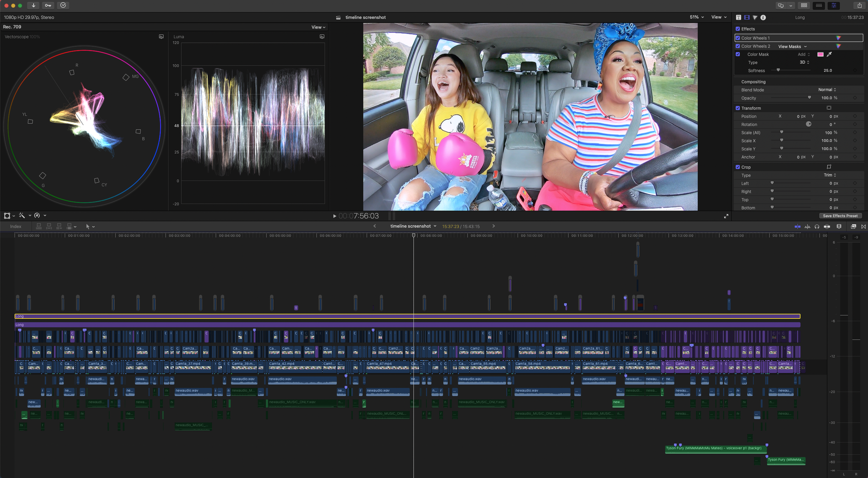Click the Softness slider handle
The image size is (868, 478).
pyautogui.click(x=778, y=70)
